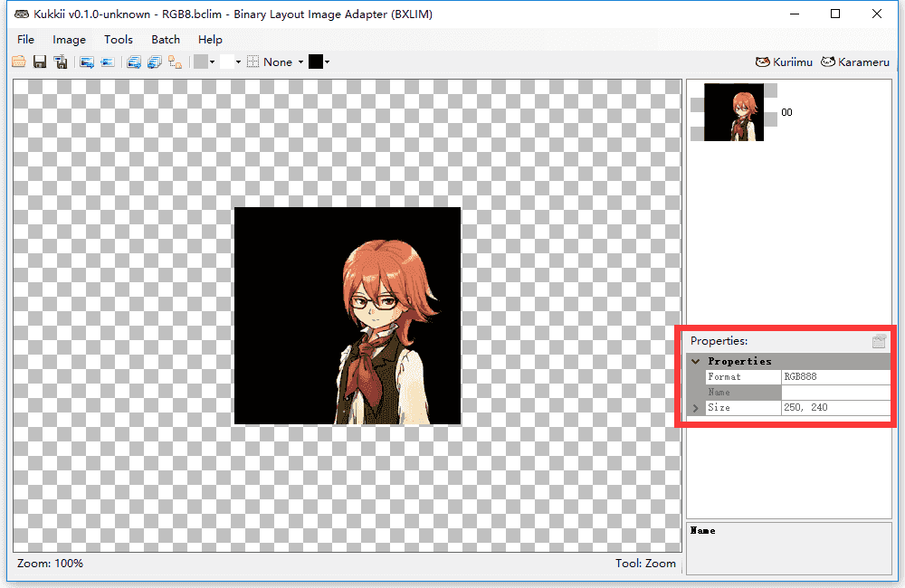Click the white grid color swatch
The image size is (905, 588).
[x=227, y=62]
